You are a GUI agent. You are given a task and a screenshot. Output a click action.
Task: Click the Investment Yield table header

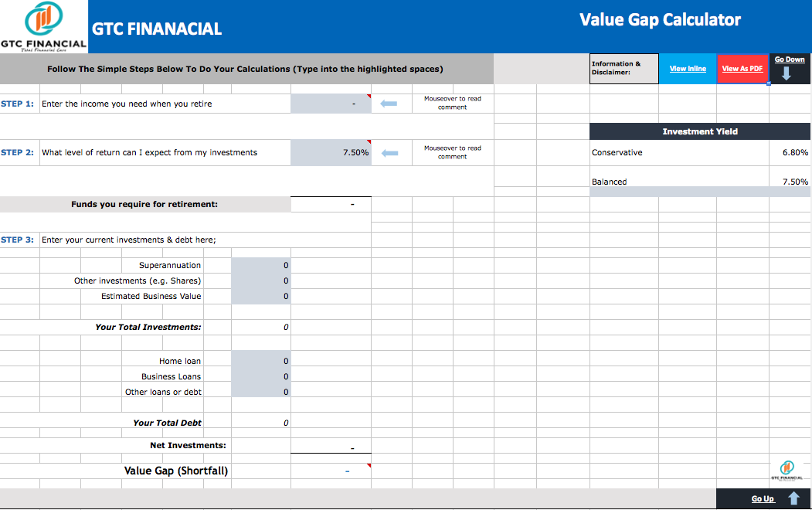tap(700, 131)
